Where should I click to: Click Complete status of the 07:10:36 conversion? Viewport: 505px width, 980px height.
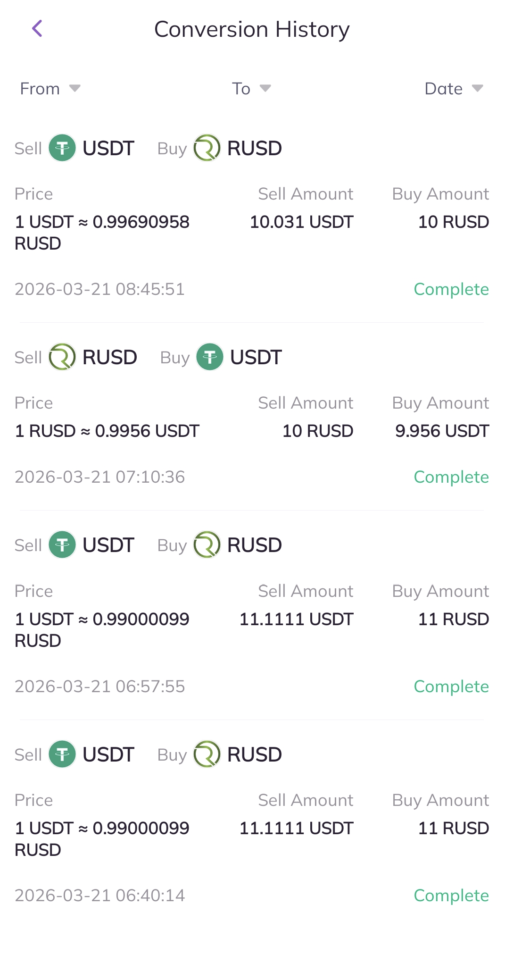click(x=451, y=477)
